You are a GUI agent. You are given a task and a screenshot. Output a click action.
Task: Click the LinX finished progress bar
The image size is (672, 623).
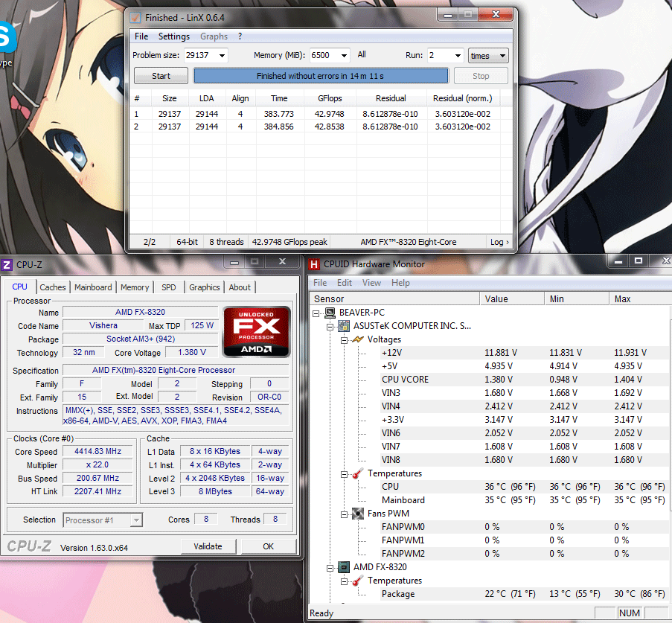[321, 76]
